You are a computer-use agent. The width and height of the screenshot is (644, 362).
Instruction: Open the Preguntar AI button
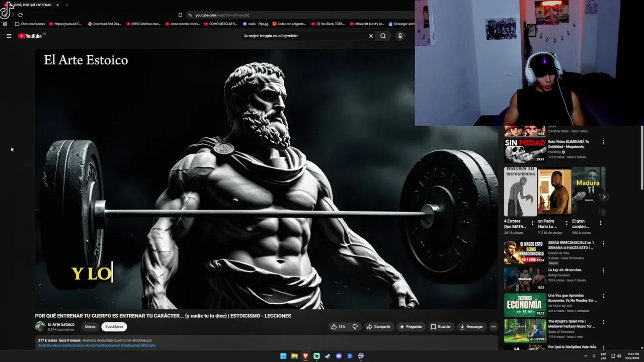(411, 327)
